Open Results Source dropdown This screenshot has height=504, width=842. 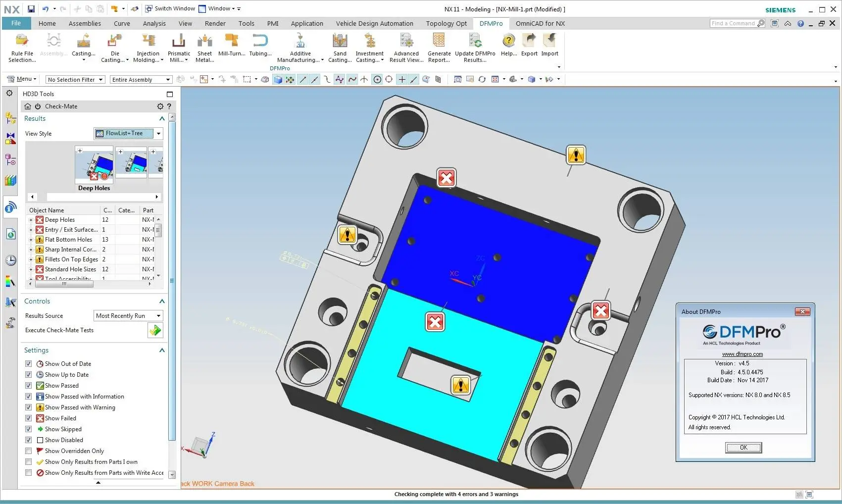pos(128,316)
